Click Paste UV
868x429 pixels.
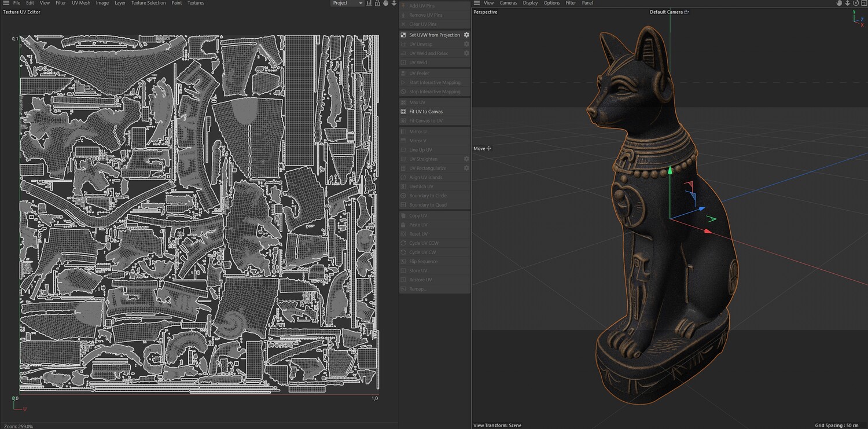click(418, 225)
